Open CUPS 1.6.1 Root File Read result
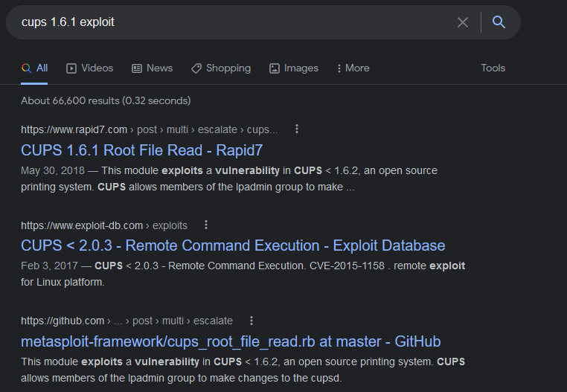 point(141,150)
